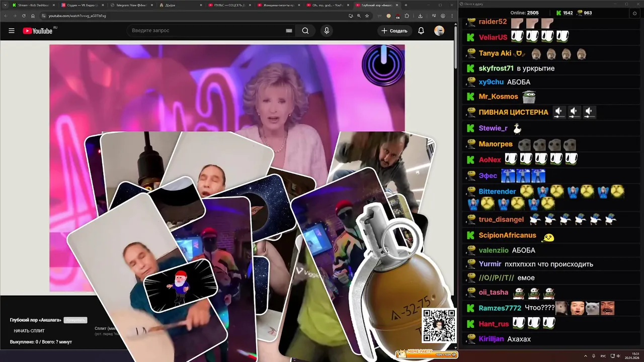Click chat username xy9chu
The width and height of the screenshot is (644, 362).
coord(491,82)
